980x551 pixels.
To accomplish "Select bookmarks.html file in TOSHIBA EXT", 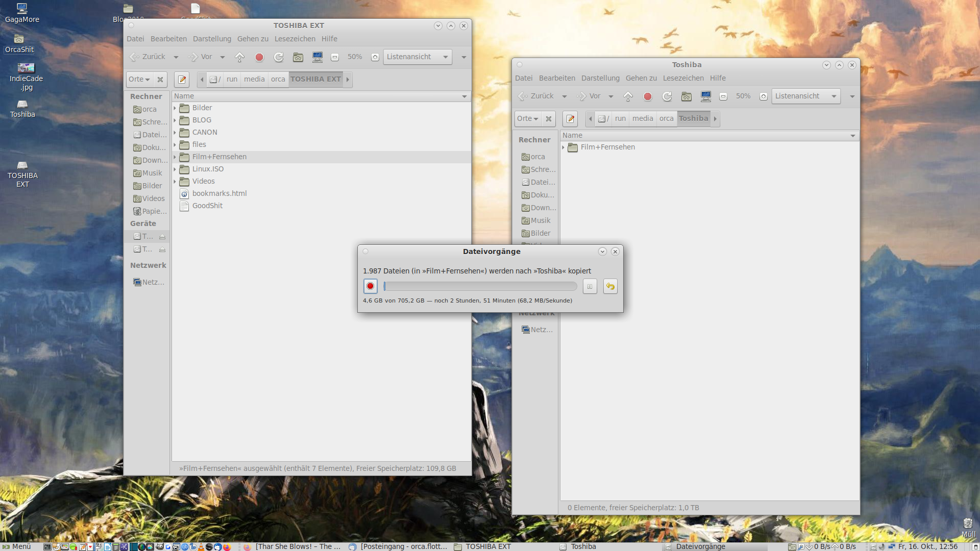I will pos(219,194).
